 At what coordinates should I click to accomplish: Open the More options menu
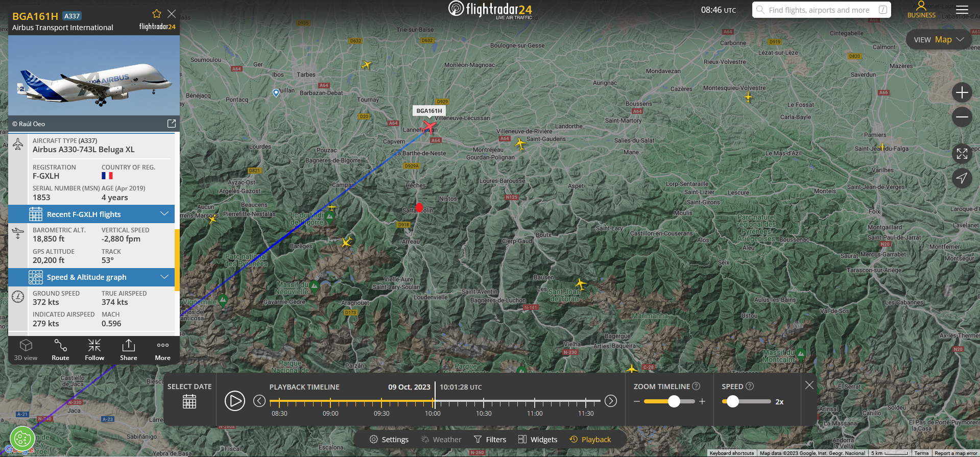pos(162,350)
